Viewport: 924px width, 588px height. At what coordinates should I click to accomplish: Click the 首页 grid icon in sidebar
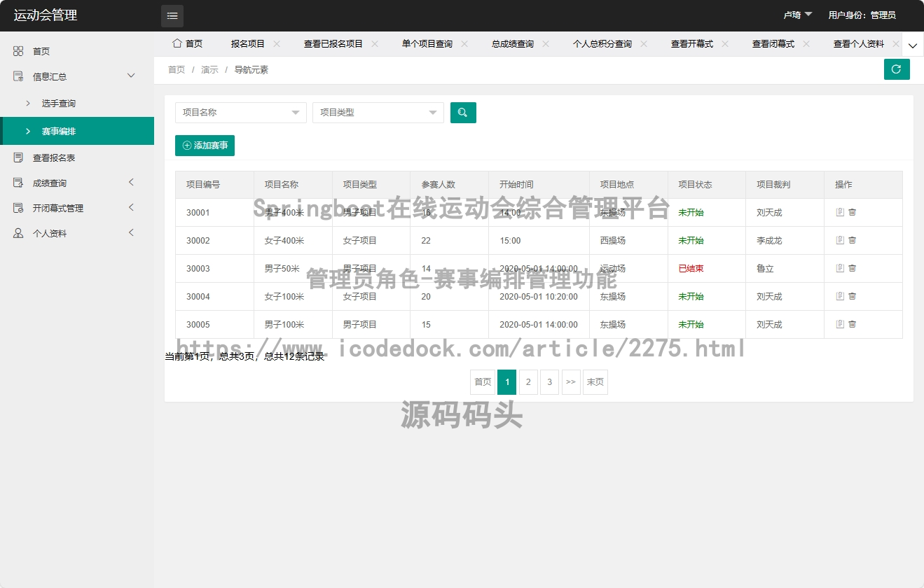(x=18, y=51)
